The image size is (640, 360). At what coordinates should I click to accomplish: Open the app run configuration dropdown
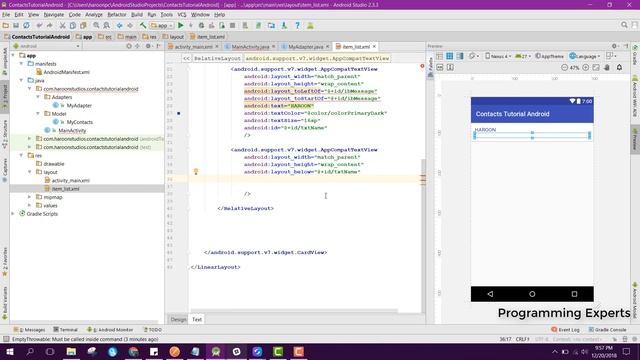[162, 26]
